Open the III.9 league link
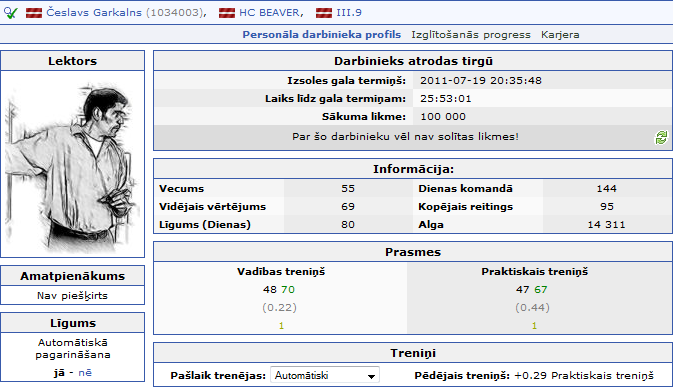 pyautogui.click(x=349, y=12)
